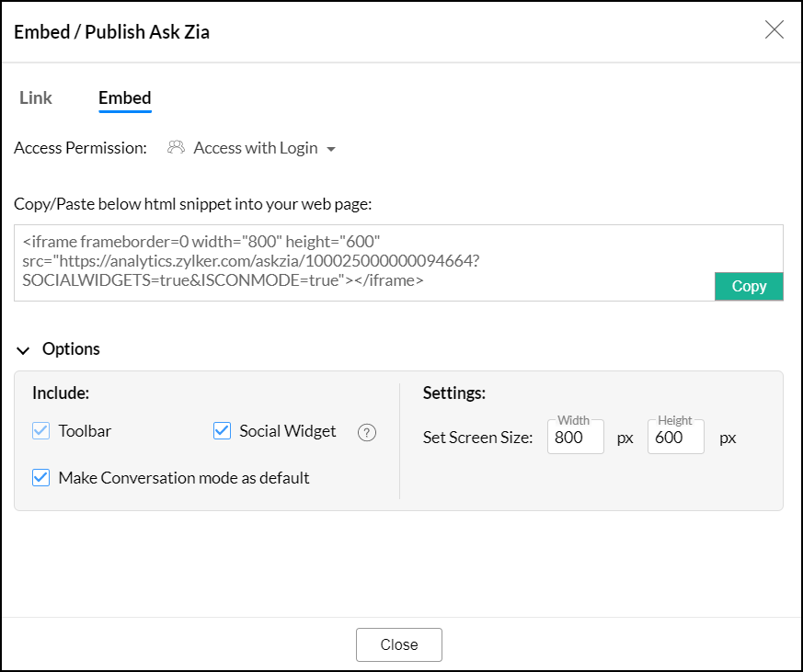Image resolution: width=803 pixels, height=672 pixels.
Task: Click the Social Widget label text
Action: (x=288, y=431)
